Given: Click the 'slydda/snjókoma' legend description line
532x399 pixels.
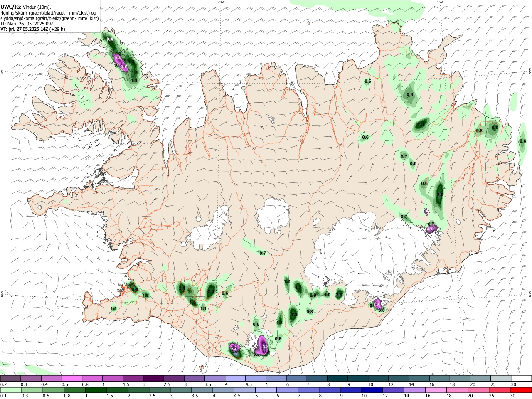Looking at the screenshot, I should point(49,18).
